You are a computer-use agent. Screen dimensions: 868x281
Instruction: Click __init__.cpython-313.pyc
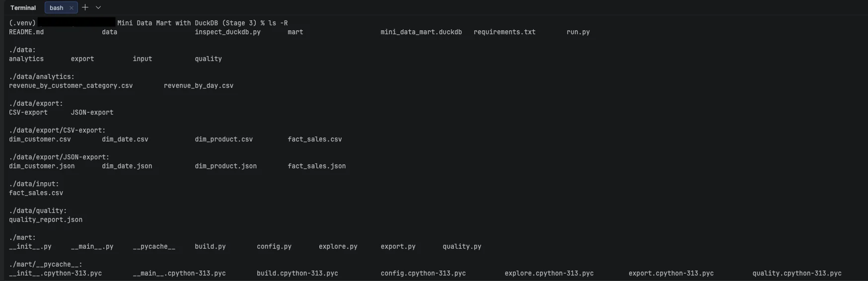click(55, 274)
